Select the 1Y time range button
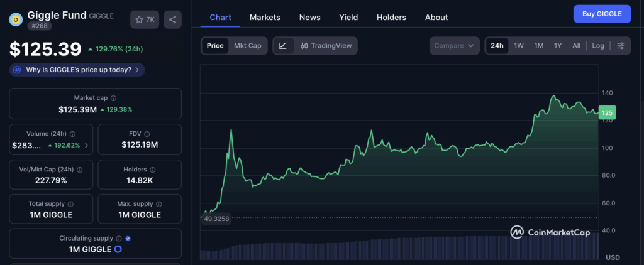644x265 pixels. [558, 46]
